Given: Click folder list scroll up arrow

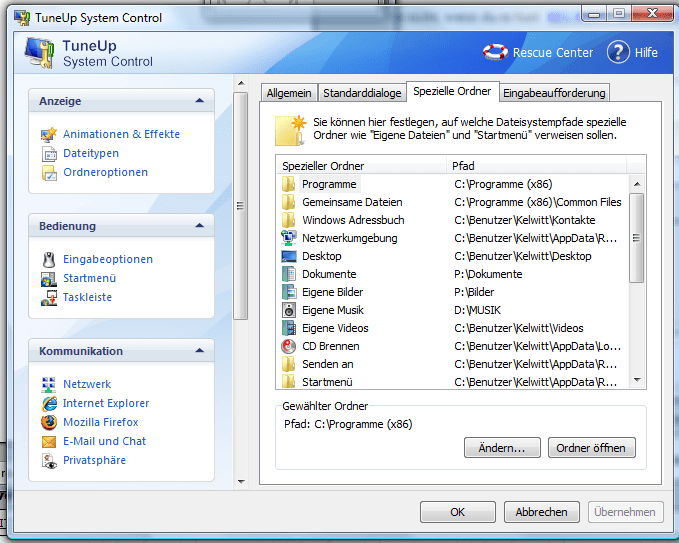Looking at the screenshot, I should [x=637, y=184].
